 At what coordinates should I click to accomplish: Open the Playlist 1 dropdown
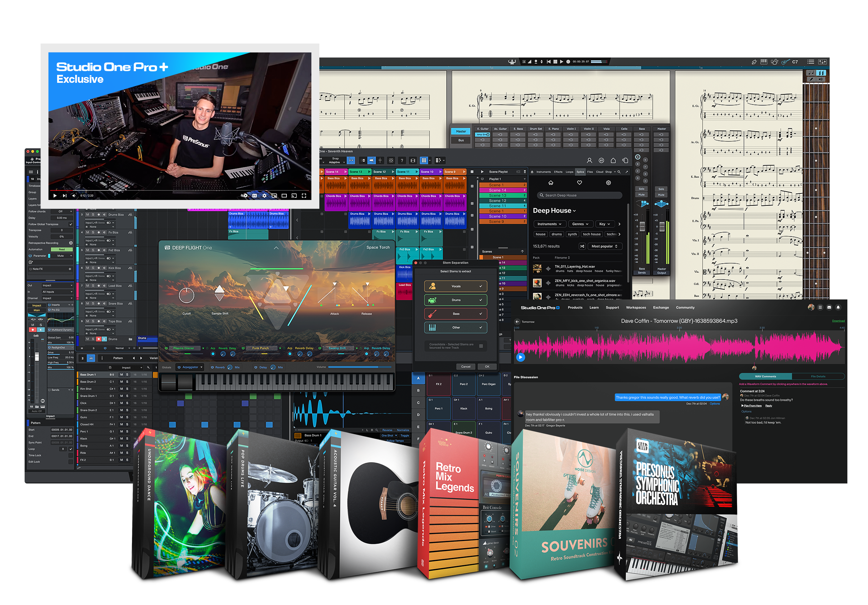pos(503,179)
